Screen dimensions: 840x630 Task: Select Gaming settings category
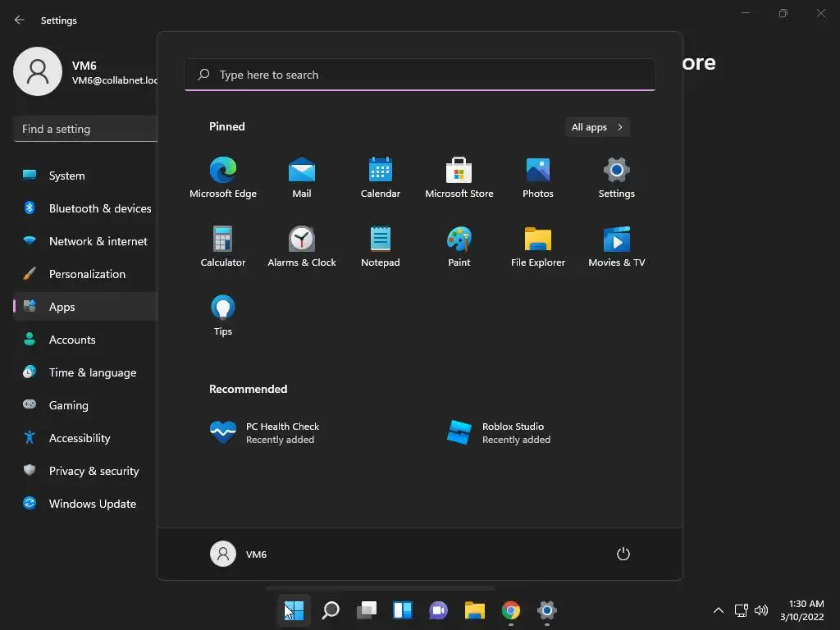point(84,405)
